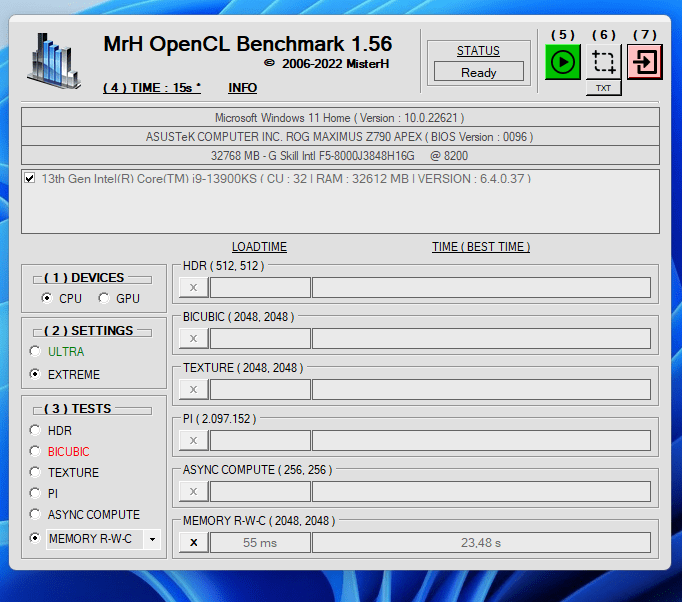This screenshot has width=682, height=602.
Task: Click the X button in the PI row
Action: 194,441
